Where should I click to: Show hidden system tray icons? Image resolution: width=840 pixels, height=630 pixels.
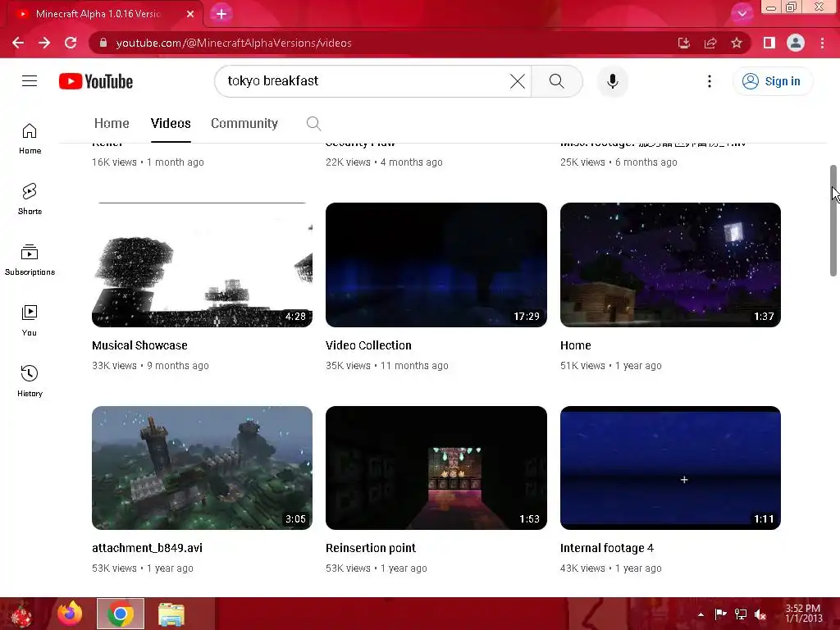coord(701,614)
